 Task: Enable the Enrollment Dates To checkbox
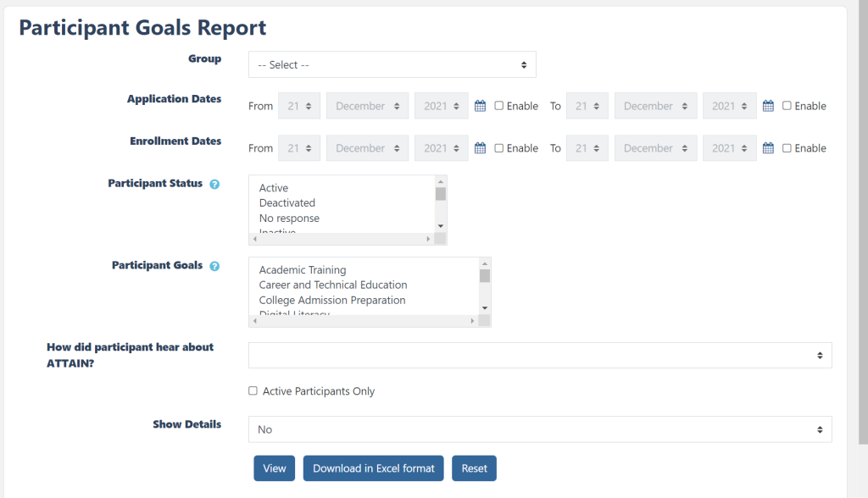pyautogui.click(x=787, y=148)
